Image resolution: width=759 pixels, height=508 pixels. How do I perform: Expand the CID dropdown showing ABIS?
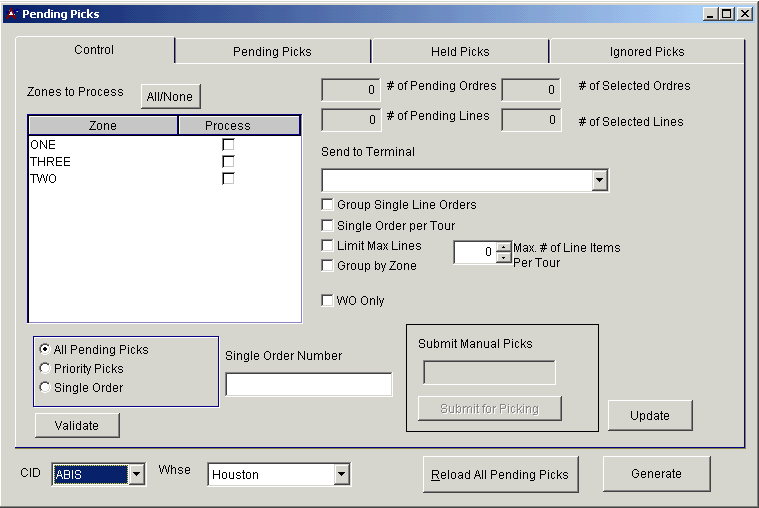[137, 475]
